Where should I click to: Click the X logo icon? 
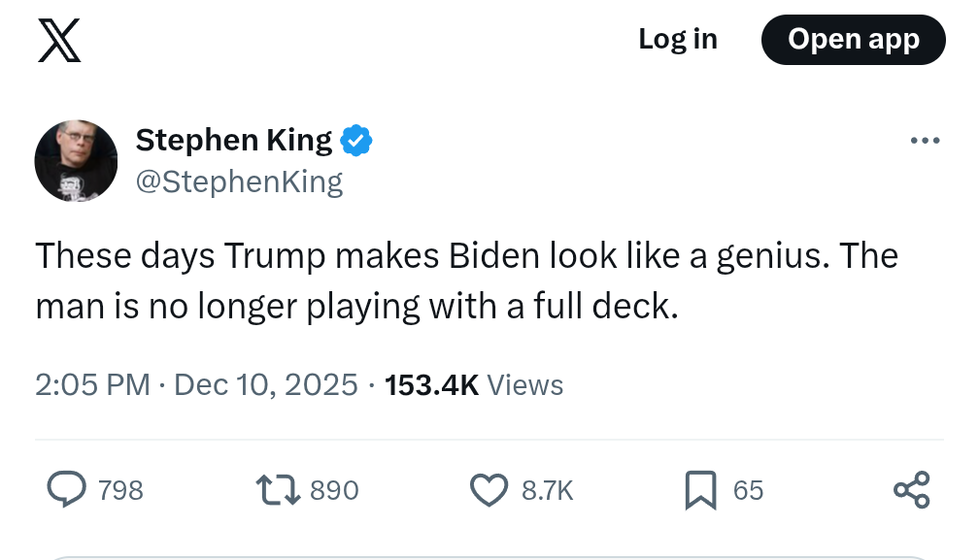tap(59, 41)
